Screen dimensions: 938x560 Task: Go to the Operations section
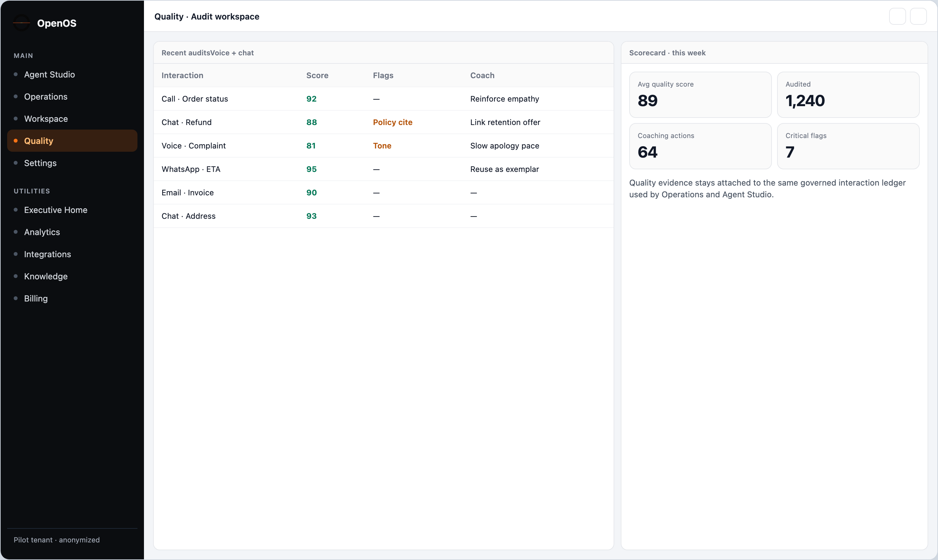(72, 97)
